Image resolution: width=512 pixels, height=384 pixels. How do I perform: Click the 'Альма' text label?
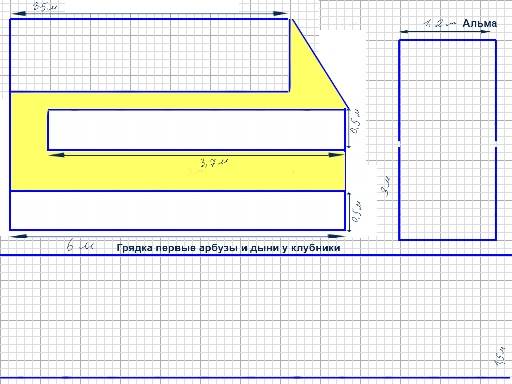480,23
